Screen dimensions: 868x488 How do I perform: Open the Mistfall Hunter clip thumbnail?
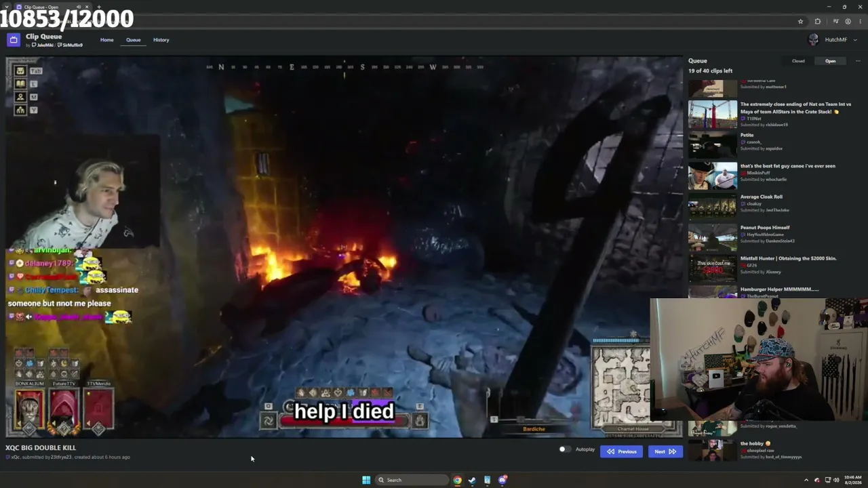click(x=713, y=268)
